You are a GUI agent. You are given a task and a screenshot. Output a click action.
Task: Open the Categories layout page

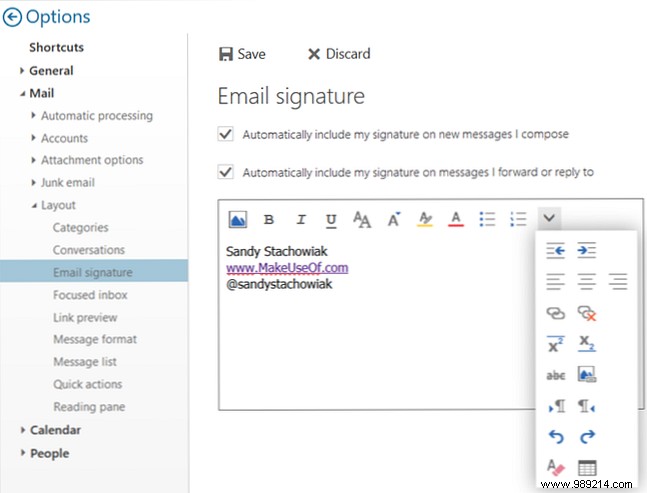80,227
